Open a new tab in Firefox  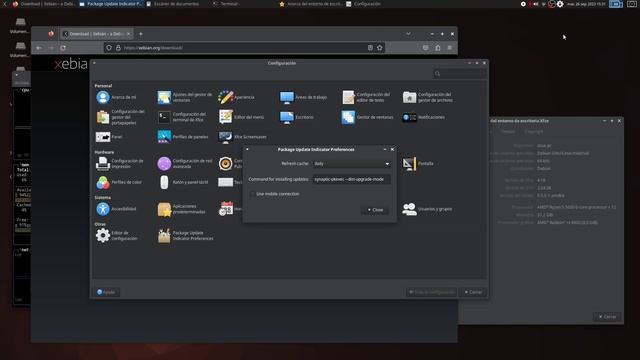click(x=141, y=34)
